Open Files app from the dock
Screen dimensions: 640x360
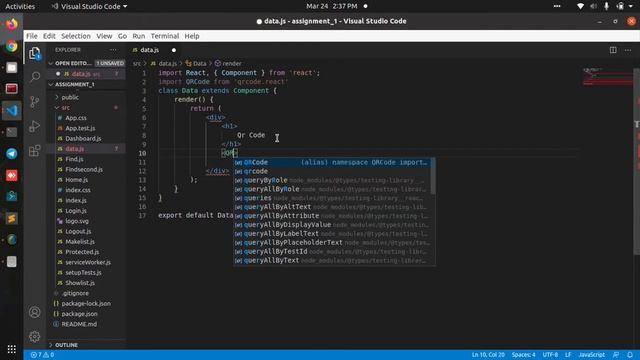coord(11,68)
